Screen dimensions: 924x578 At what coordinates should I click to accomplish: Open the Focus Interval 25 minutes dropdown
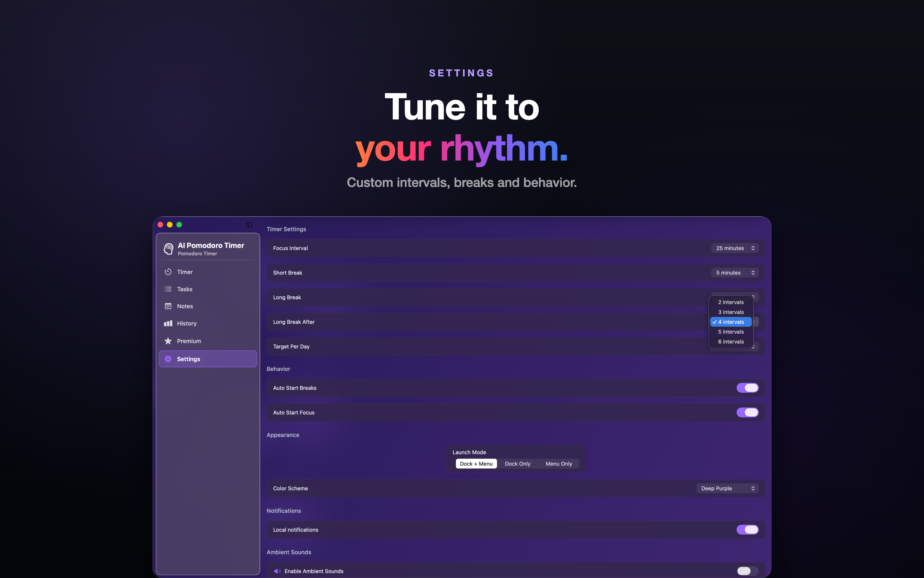click(x=735, y=248)
